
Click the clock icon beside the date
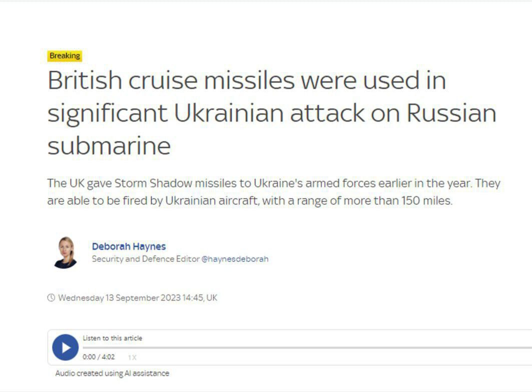tap(51, 298)
